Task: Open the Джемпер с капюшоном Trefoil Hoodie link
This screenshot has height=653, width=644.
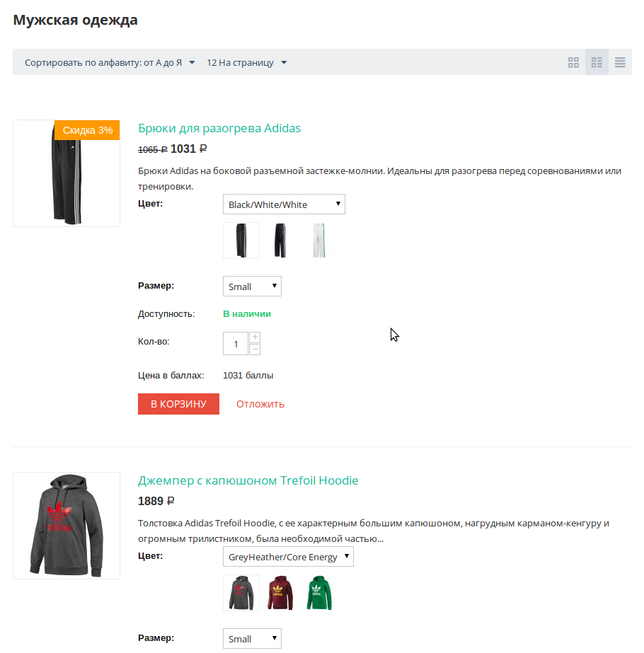Action: [248, 480]
